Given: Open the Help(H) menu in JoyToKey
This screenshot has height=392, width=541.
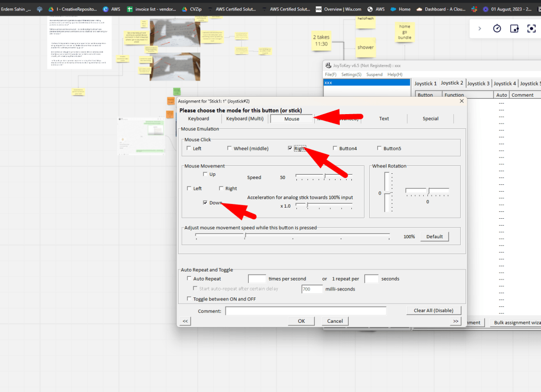Looking at the screenshot, I should pyautogui.click(x=395, y=74).
